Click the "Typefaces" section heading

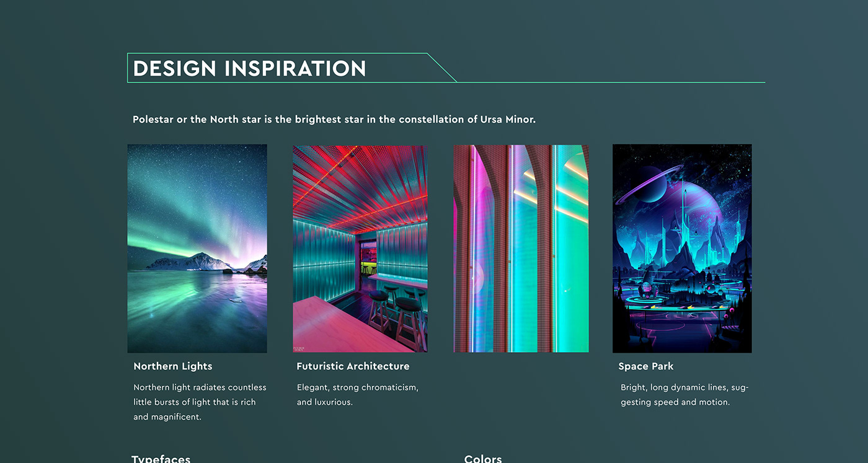[x=161, y=459]
